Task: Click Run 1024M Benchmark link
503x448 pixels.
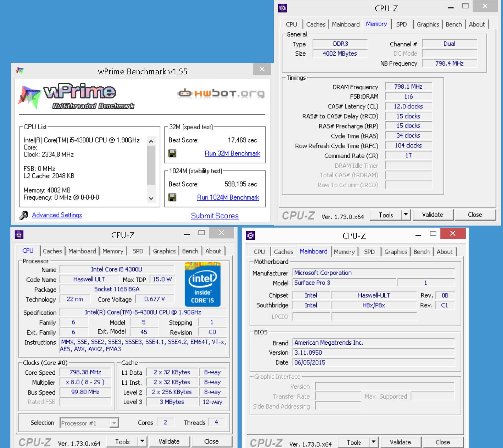Action: tap(228, 197)
